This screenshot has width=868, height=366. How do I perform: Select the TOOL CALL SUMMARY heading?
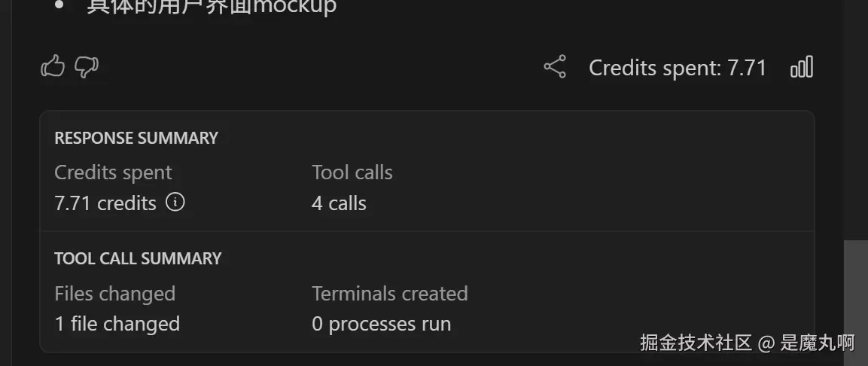[x=138, y=258]
